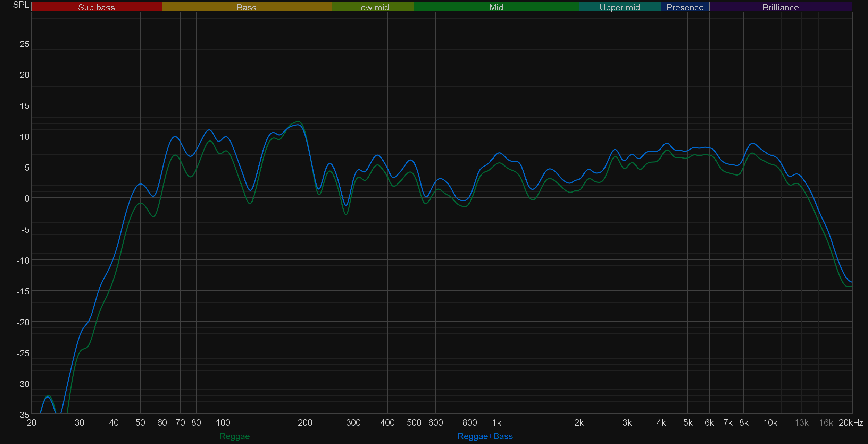This screenshot has width=868, height=444.
Task: Click the Presence band header
Action: click(685, 7)
